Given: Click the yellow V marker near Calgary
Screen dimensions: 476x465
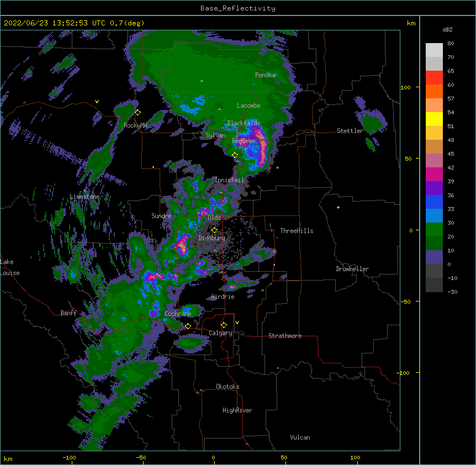Looking at the screenshot, I should click(237, 323).
